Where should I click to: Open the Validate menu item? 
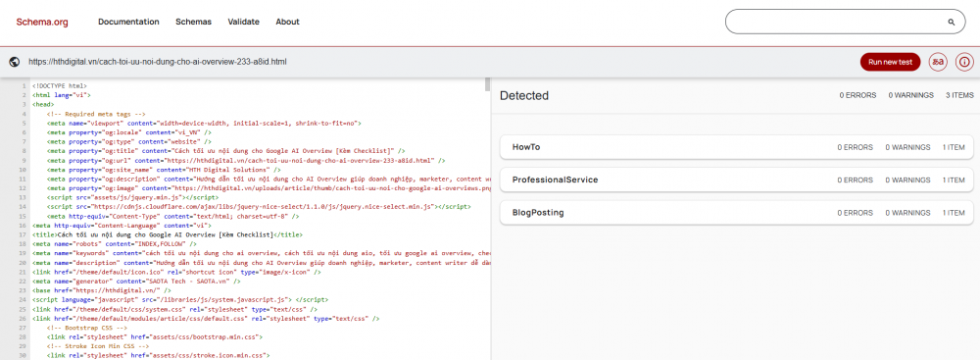(x=243, y=22)
